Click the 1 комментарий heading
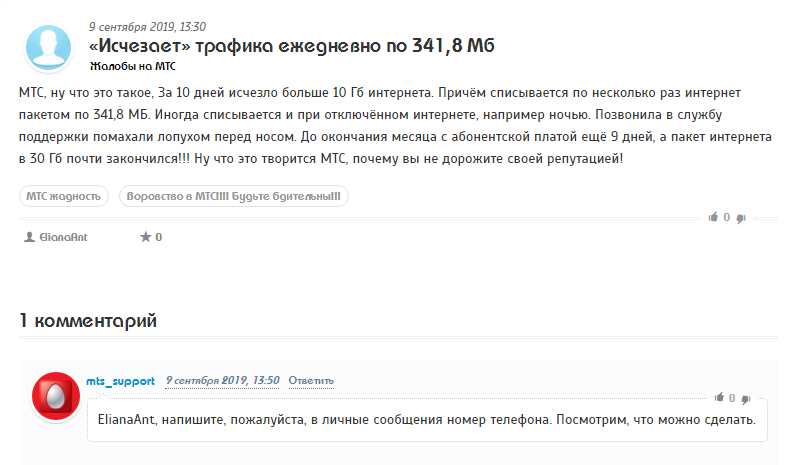The image size is (793, 465). (x=88, y=321)
